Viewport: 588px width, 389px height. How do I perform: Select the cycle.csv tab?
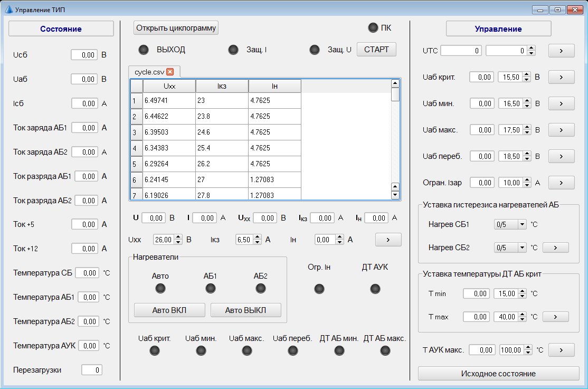pyautogui.click(x=149, y=72)
